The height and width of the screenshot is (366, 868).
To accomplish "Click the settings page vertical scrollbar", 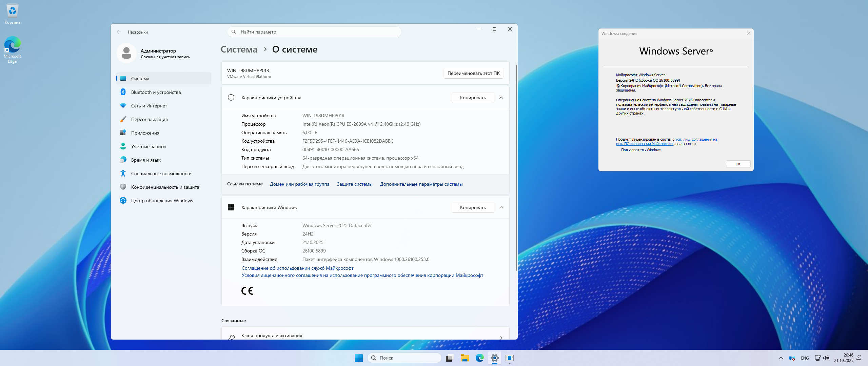I will [x=516, y=168].
